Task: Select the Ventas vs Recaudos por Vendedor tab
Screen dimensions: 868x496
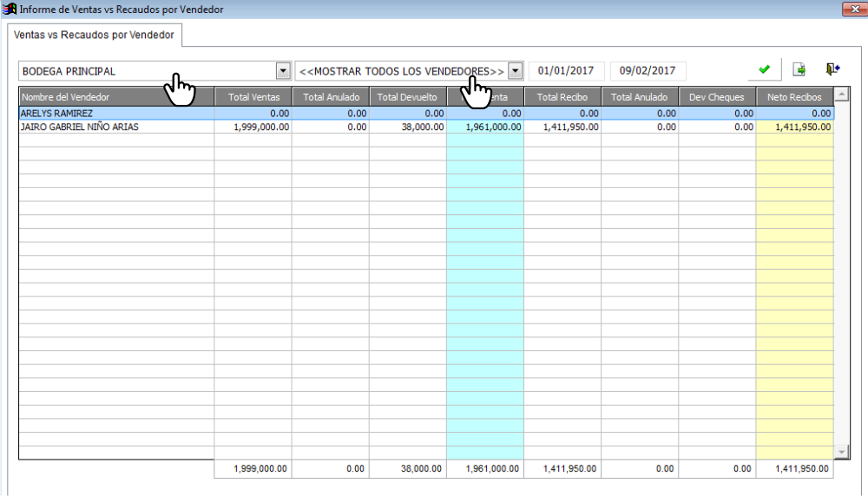Action: pos(94,35)
